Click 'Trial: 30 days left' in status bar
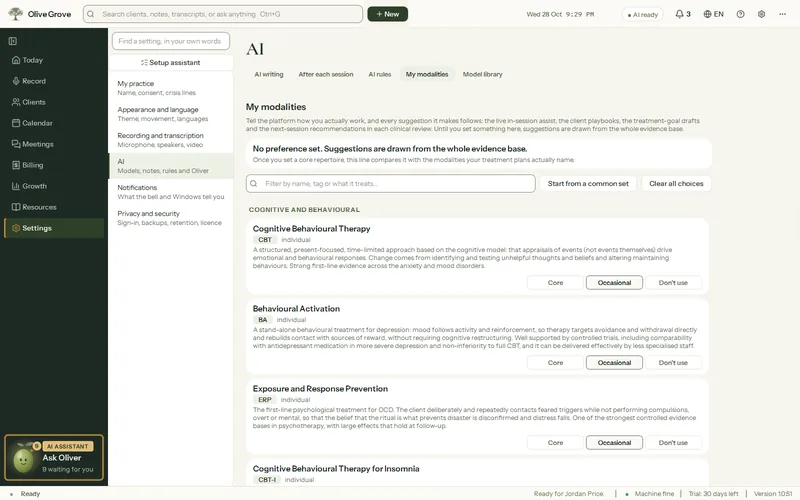The width and height of the screenshot is (800, 500). click(713, 494)
